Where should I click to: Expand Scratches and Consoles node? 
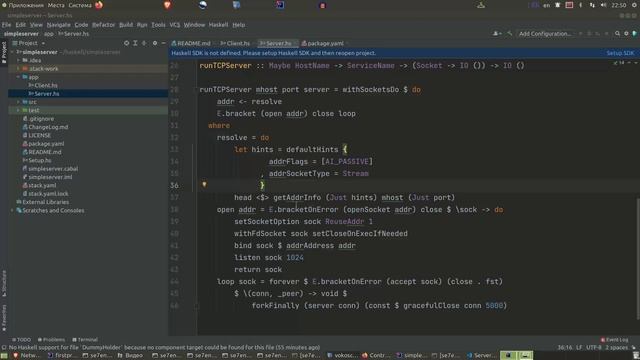[12, 210]
